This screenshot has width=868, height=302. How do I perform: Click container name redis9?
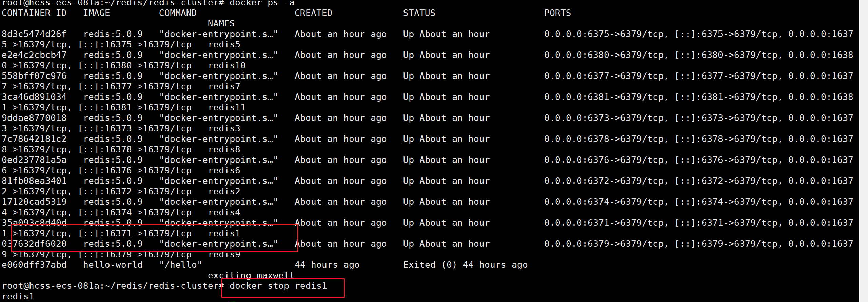point(224,255)
